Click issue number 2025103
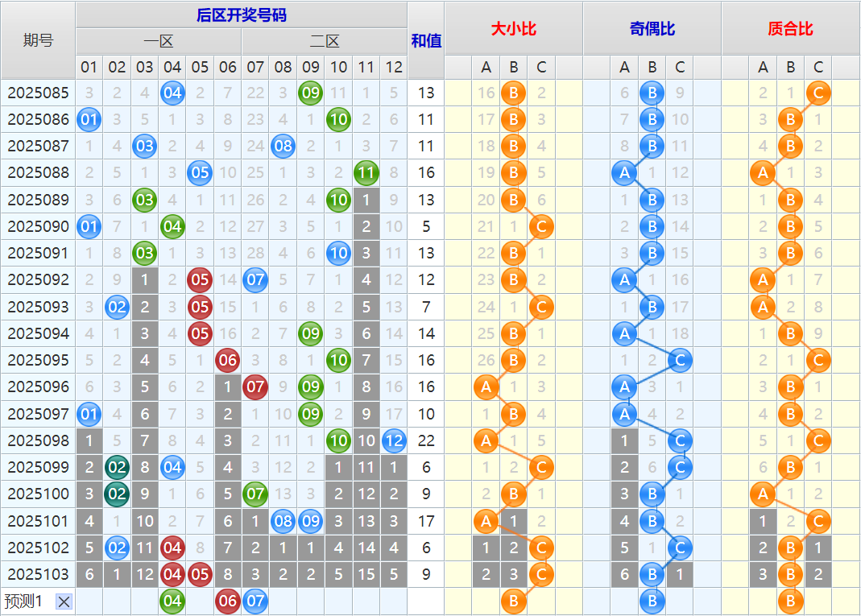Screen dimensions: 861x616 coord(38,574)
